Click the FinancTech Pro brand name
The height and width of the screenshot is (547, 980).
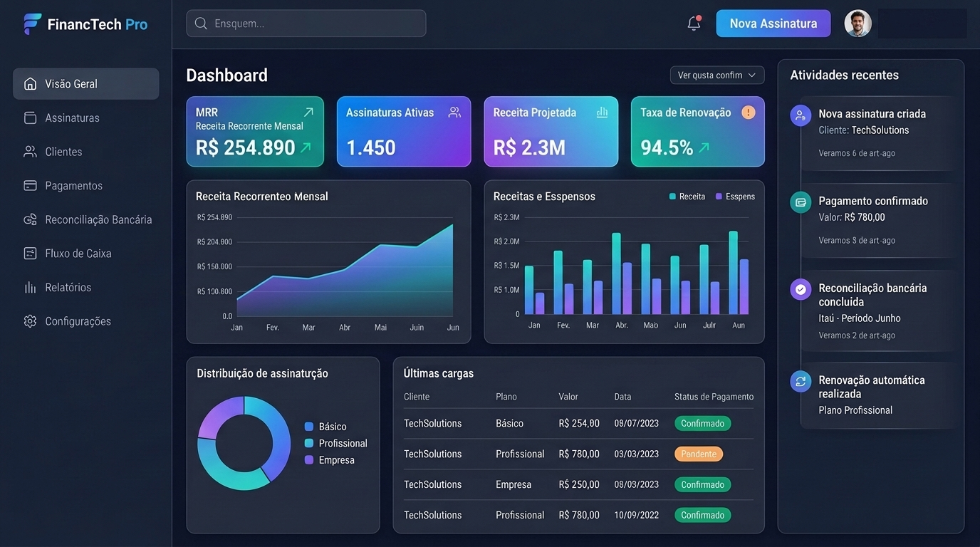(x=98, y=24)
